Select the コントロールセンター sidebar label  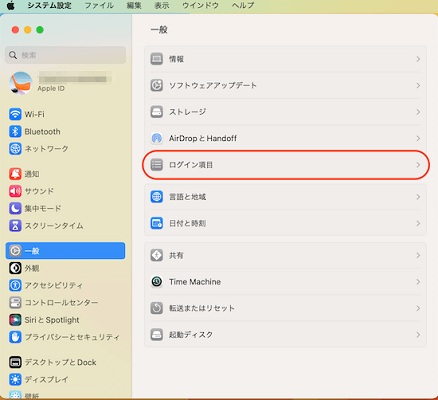point(61,303)
